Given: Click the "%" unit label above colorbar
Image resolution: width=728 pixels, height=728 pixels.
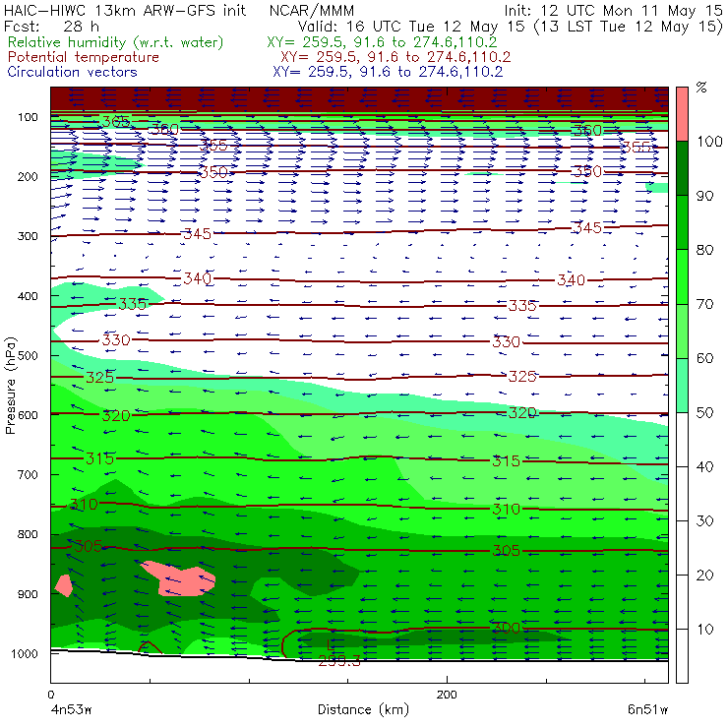Looking at the screenshot, I should [701, 87].
